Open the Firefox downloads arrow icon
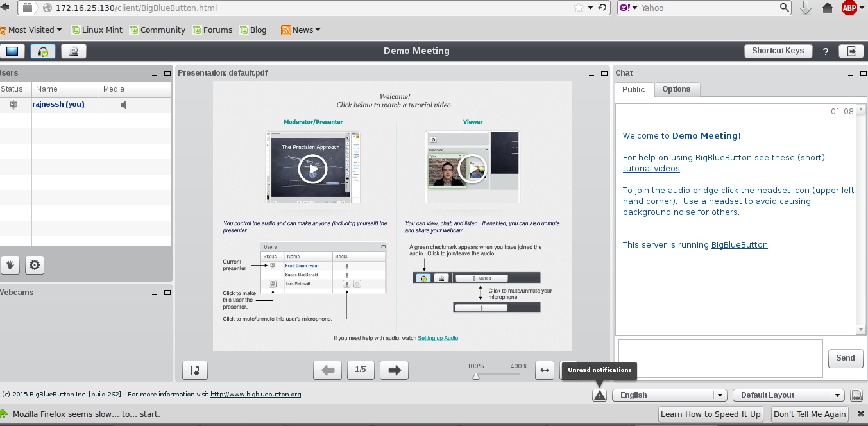Viewport: 868px width, 426px height. point(806,8)
